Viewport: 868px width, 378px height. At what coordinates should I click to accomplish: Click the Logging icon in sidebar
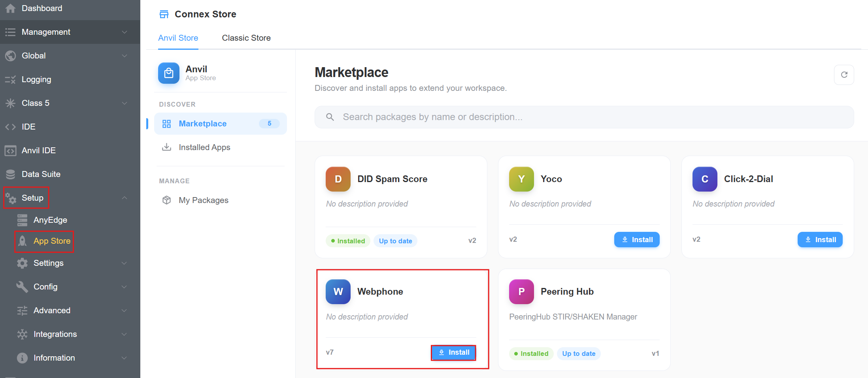point(11,79)
